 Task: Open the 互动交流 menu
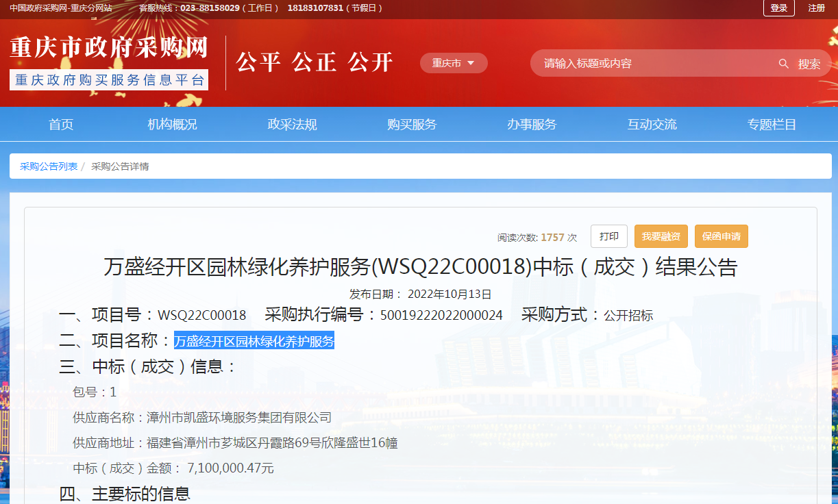(x=652, y=125)
